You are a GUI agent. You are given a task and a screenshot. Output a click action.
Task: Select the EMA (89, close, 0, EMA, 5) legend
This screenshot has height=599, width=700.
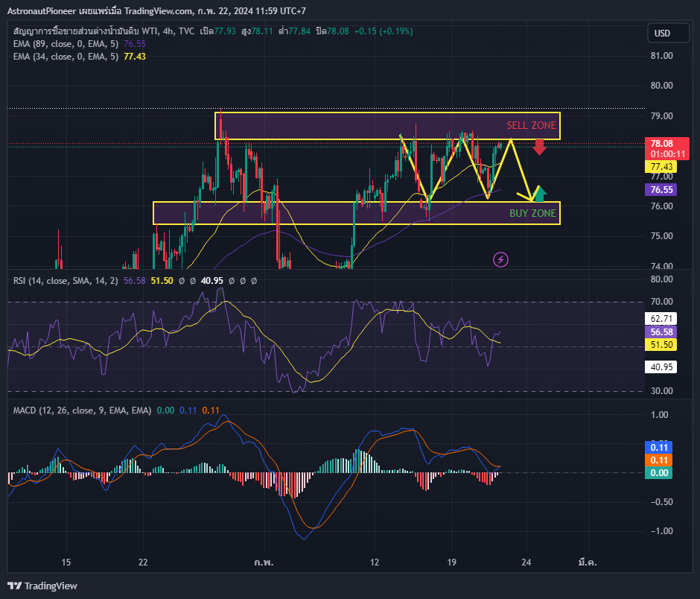coord(66,44)
